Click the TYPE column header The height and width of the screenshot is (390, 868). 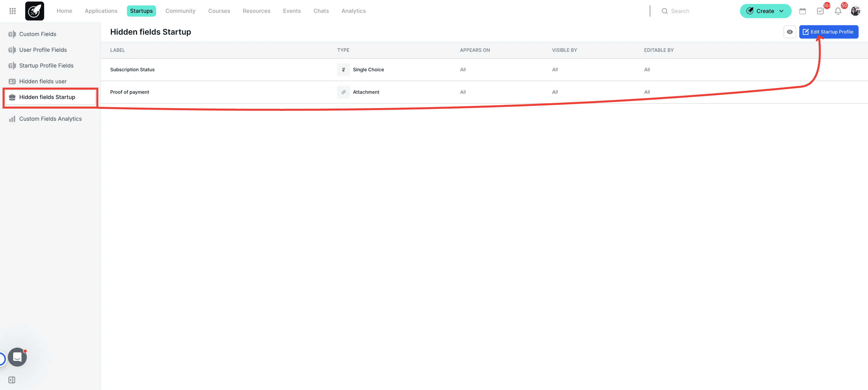tap(343, 50)
